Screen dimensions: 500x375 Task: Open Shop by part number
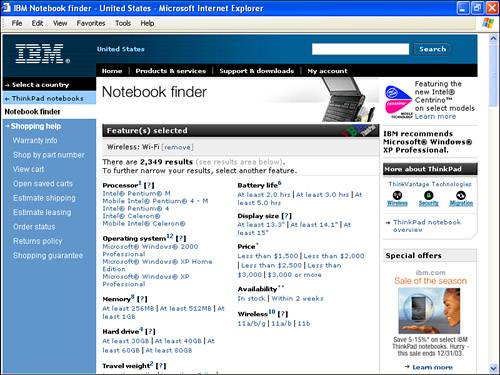(49, 155)
